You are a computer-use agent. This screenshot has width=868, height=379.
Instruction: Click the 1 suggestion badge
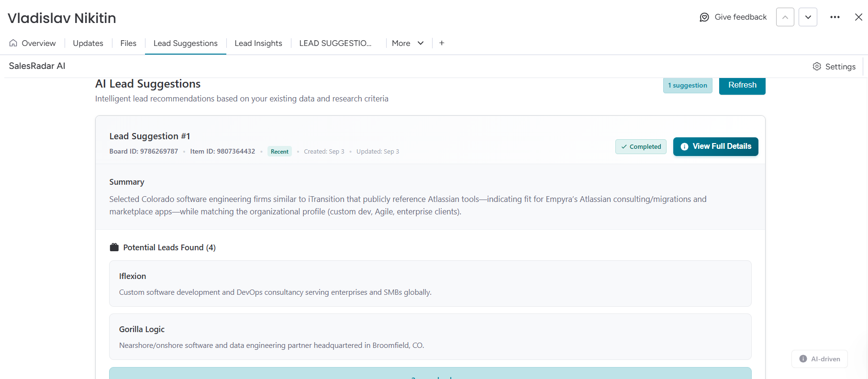tap(688, 85)
